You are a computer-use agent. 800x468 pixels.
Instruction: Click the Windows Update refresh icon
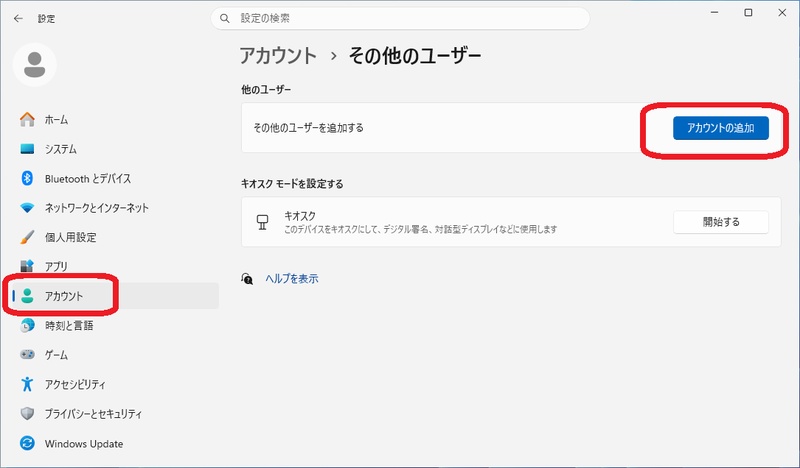point(27,443)
